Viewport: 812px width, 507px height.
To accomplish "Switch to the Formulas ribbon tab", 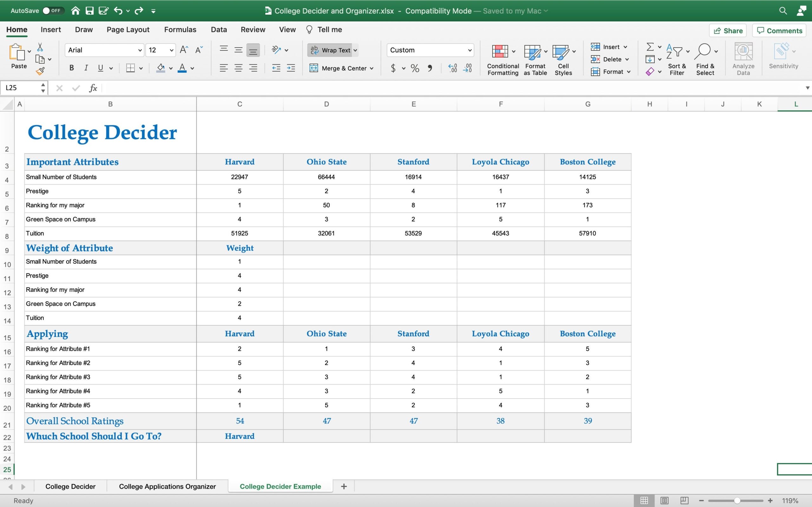I will pyautogui.click(x=180, y=29).
